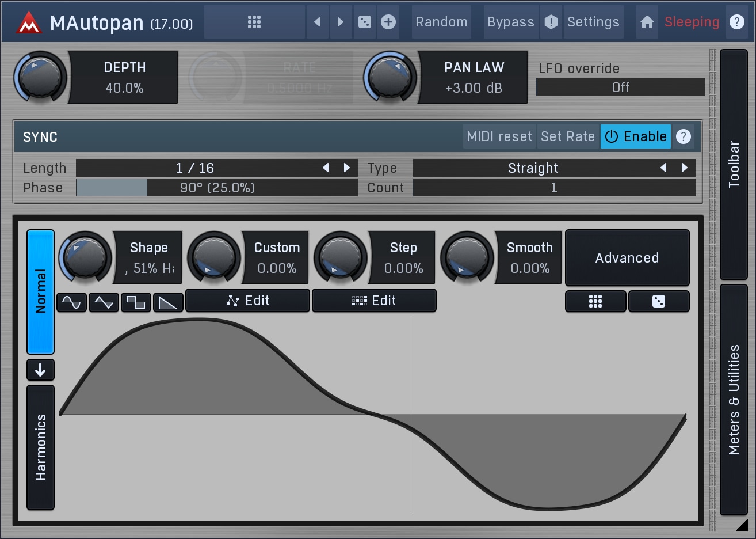The width and height of the screenshot is (756, 539).
Task: Click the dice randomize preset icon
Action: [365, 22]
